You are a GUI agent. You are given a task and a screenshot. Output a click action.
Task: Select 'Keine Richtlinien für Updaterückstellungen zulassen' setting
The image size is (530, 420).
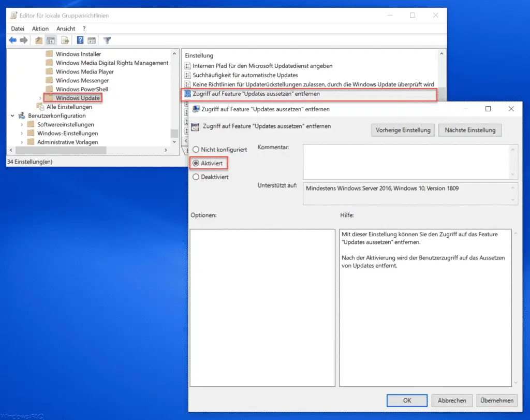(313, 84)
